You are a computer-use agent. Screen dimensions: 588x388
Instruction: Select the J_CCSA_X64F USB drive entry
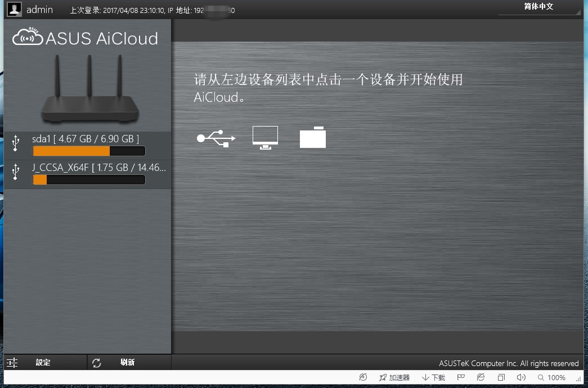coord(87,174)
